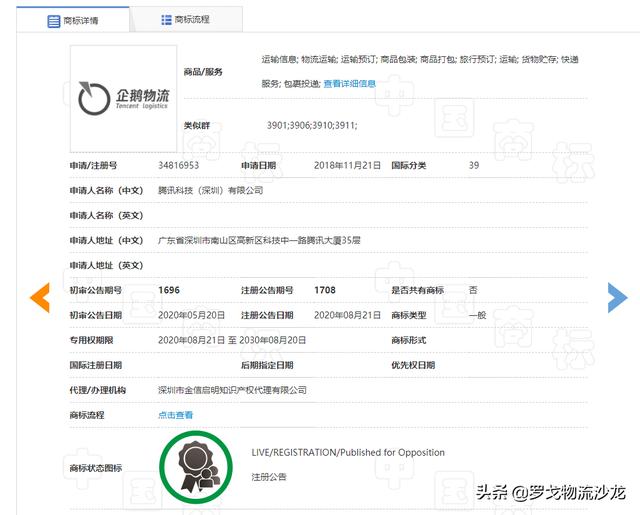The height and width of the screenshot is (515, 640).
Task: Select LIVE/REGISTRATION/Published for Opposition status text
Action: [x=348, y=453]
